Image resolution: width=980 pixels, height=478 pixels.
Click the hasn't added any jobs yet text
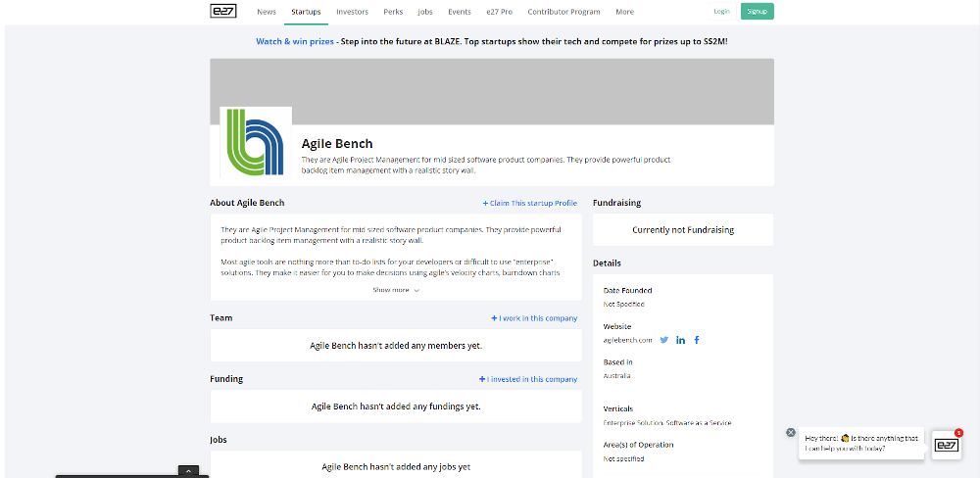(x=396, y=467)
